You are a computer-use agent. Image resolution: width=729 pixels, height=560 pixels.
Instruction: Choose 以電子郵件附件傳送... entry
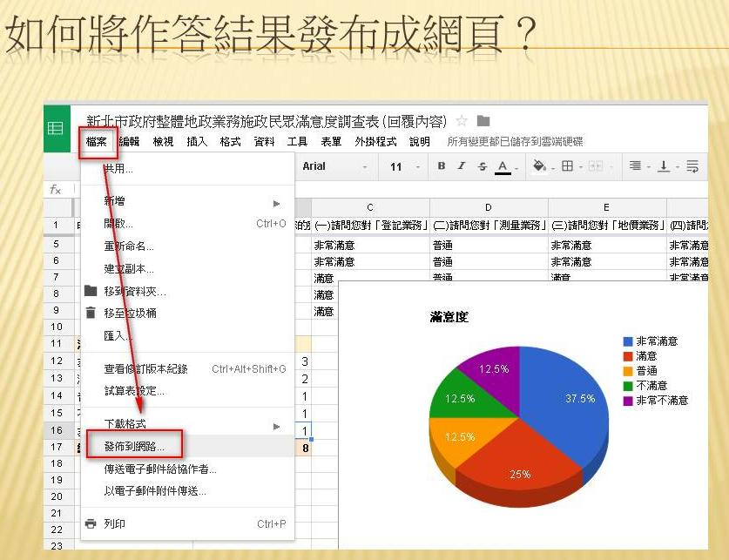[x=188, y=490]
